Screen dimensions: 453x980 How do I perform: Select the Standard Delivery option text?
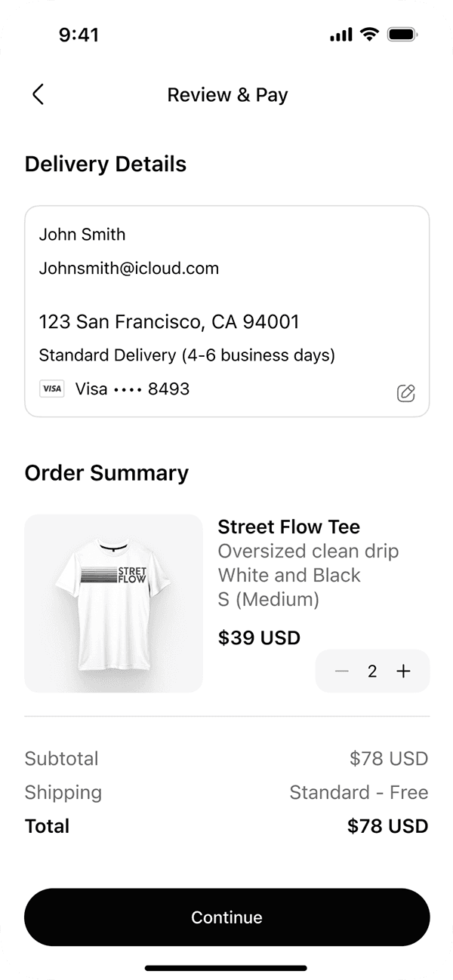coord(186,355)
